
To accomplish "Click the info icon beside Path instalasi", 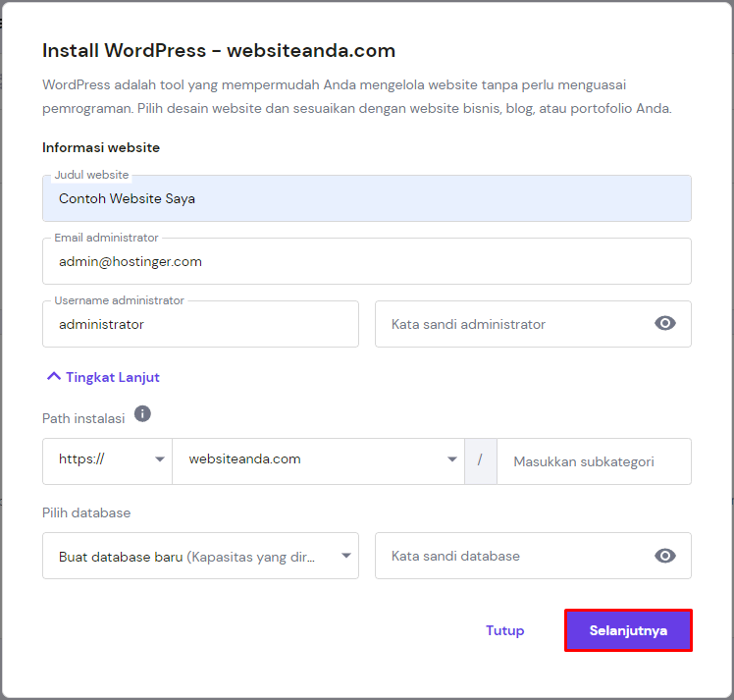I will (142, 414).
